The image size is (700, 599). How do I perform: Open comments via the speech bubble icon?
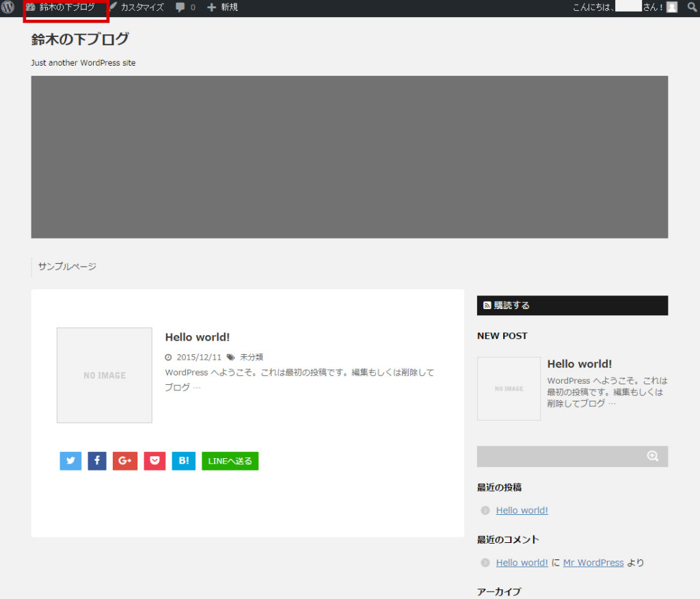178,8
